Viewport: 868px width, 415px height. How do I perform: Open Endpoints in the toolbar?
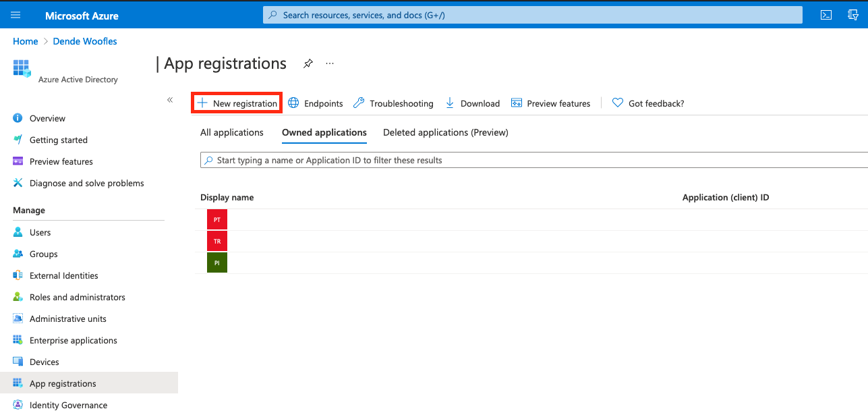(316, 103)
